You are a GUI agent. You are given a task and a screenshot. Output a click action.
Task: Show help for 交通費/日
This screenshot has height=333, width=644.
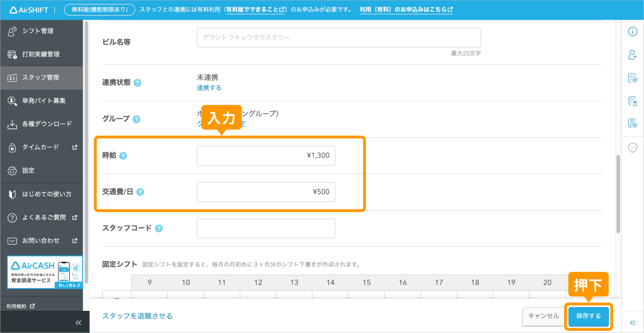[140, 192]
